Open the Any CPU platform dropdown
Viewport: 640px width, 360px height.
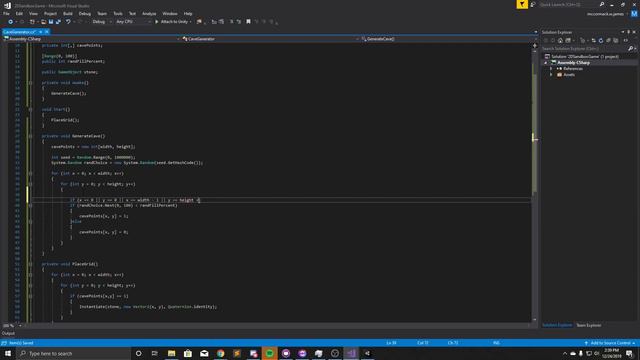coord(133,22)
